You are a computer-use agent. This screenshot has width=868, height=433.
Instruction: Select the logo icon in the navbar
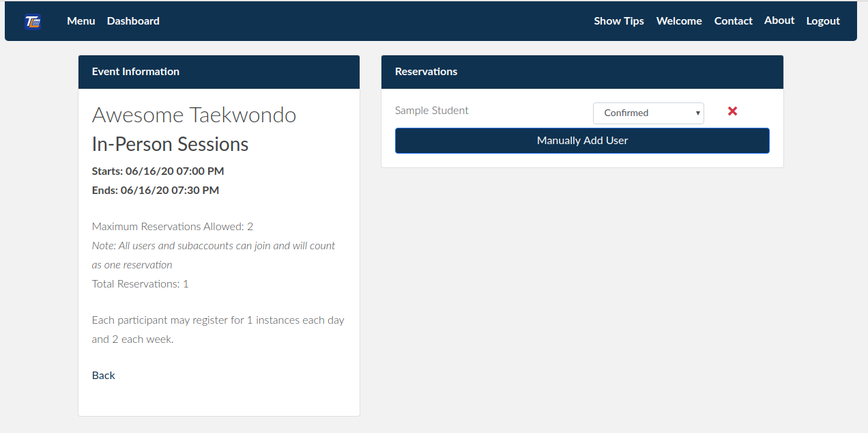pos(32,20)
